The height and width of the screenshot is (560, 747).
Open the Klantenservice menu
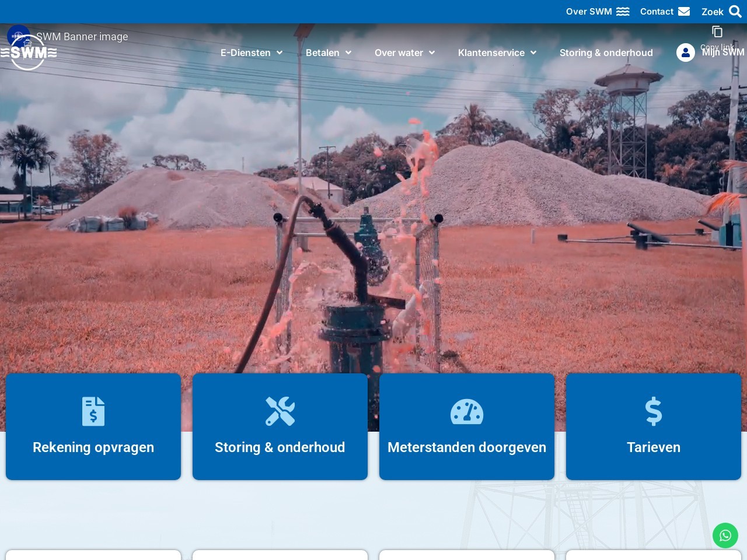[491, 52]
